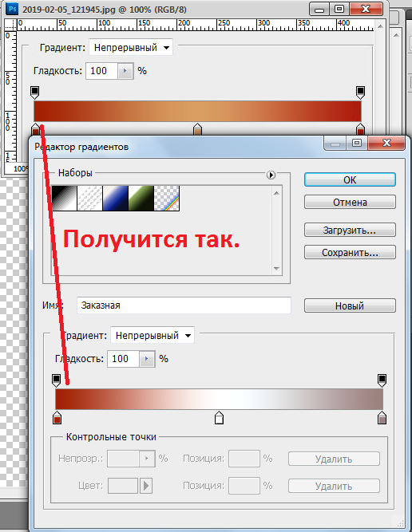The width and height of the screenshot is (412, 532).
Task: Choose the green gradient preset thumbnail
Action: 141,198
